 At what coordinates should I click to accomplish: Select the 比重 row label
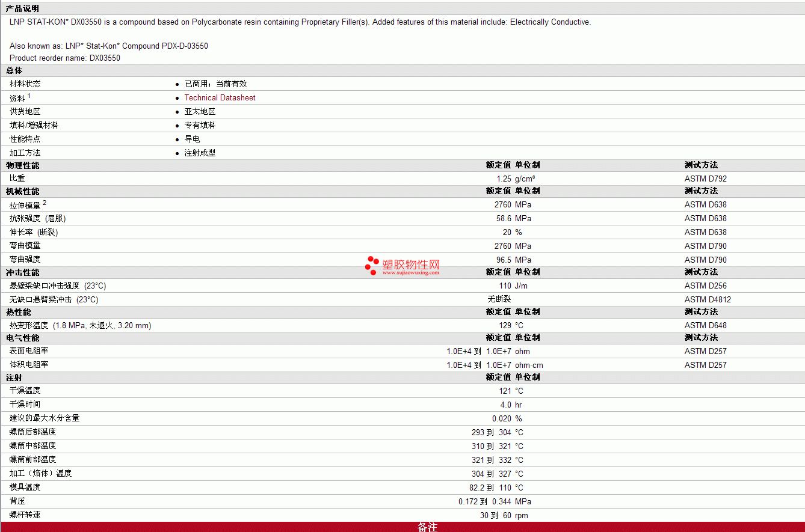tap(17, 179)
